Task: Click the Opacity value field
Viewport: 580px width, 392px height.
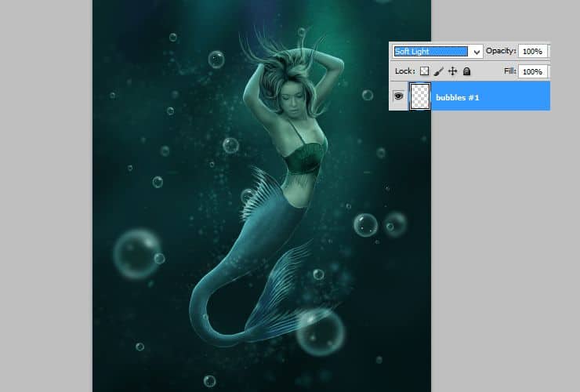Action: (x=532, y=51)
